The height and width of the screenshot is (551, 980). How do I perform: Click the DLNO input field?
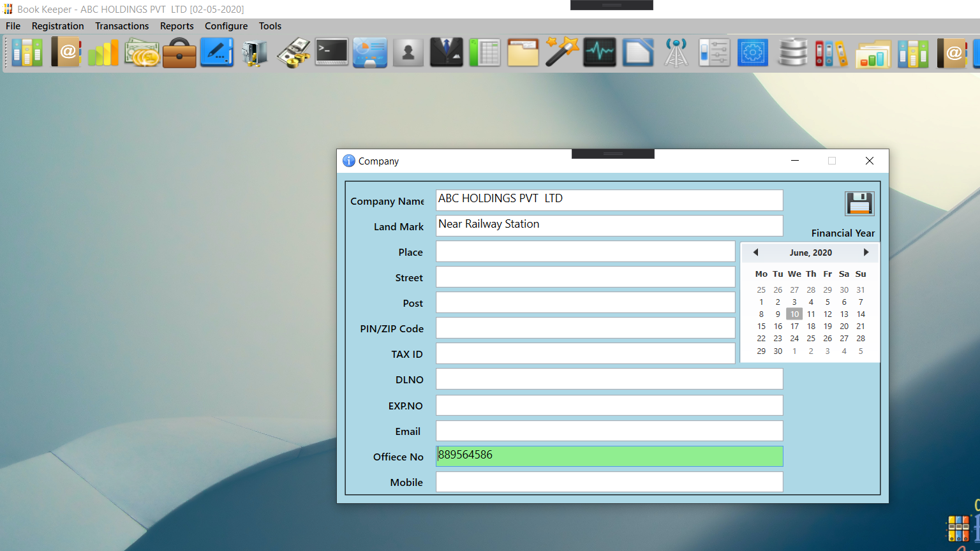[609, 379]
